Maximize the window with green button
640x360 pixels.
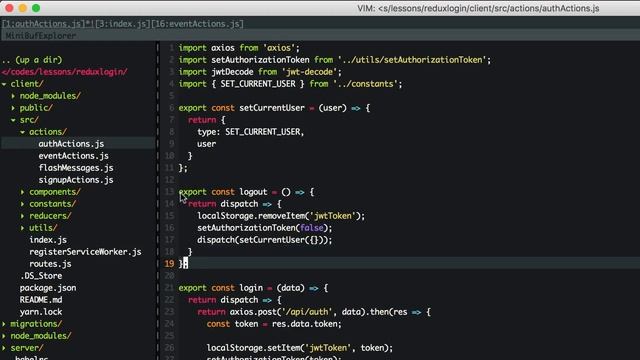pos(36,8)
